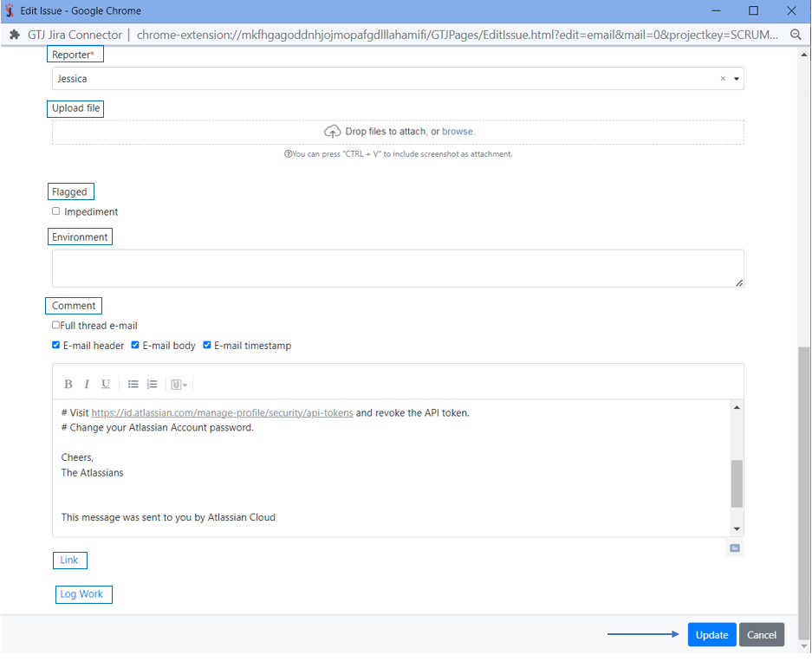Click the underline formatting icon
The width and height of the screenshot is (812, 661).
click(x=106, y=385)
